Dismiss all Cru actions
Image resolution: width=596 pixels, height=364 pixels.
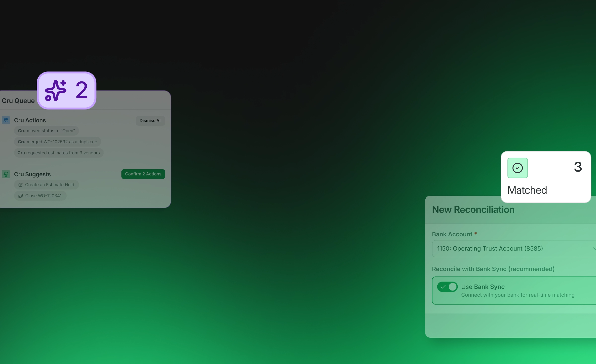click(150, 121)
